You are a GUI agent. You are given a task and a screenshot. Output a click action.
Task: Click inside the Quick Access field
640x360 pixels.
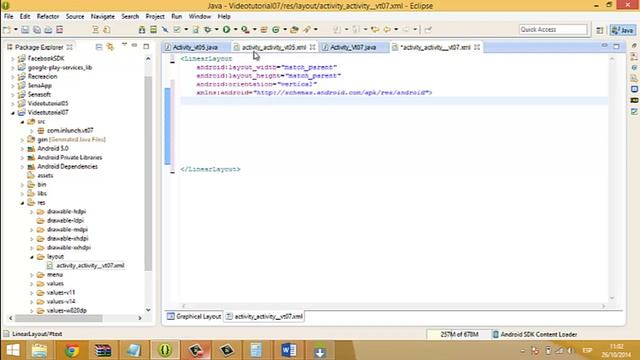click(553, 29)
